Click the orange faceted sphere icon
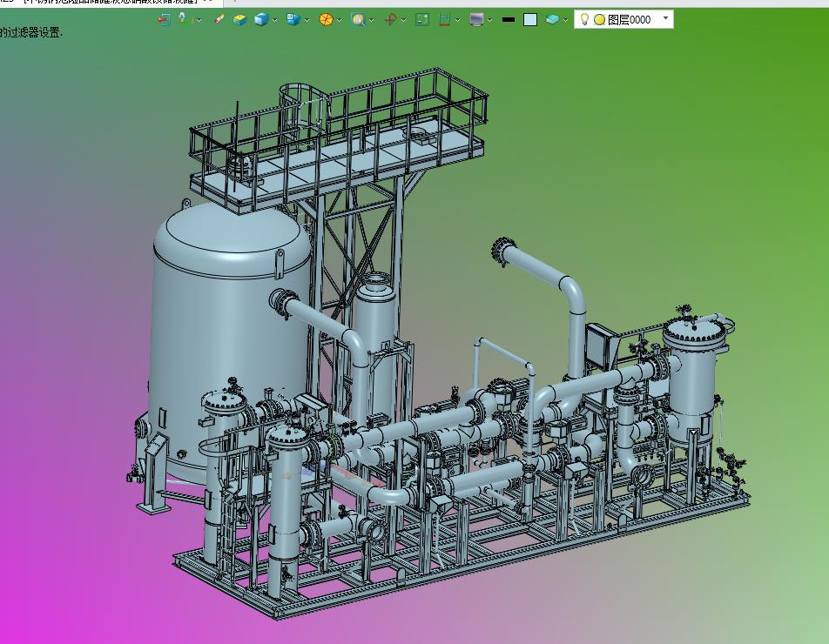The height and width of the screenshot is (644, 829). click(x=327, y=20)
